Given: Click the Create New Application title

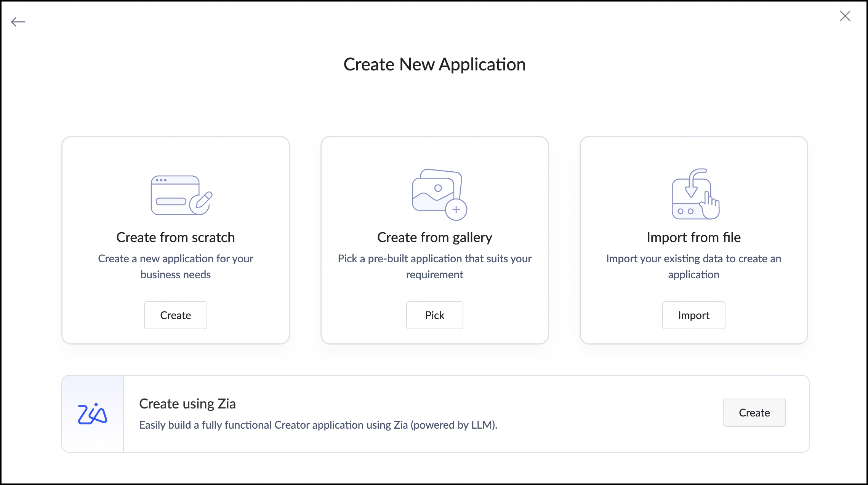Looking at the screenshot, I should [434, 64].
